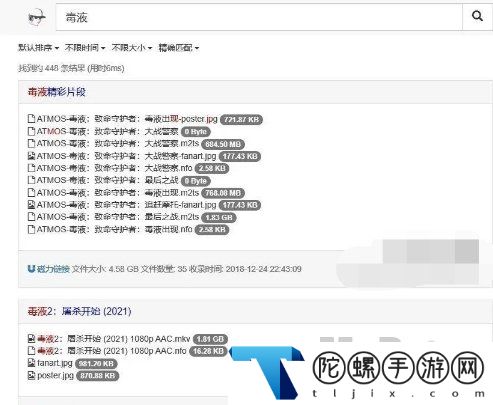Follow the 磁力链接 magnet link

53,269
